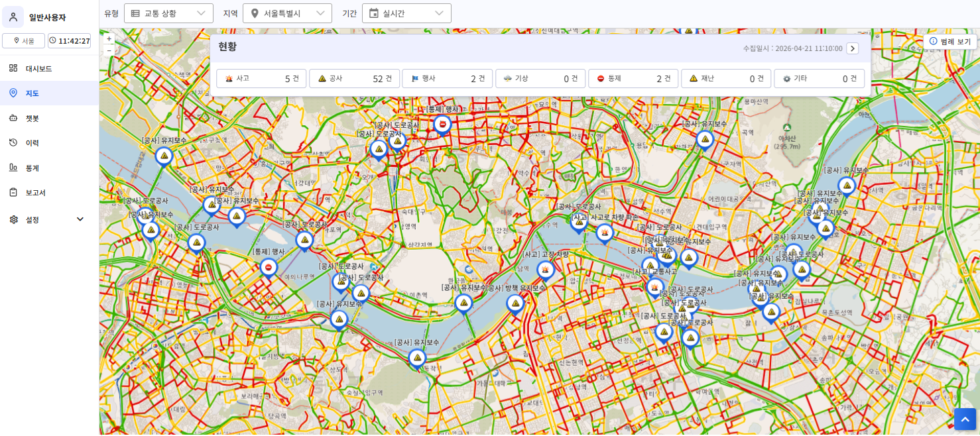Open the 지역 dropdown showing 서울특별시
The height and width of the screenshot is (436, 980).
287,13
